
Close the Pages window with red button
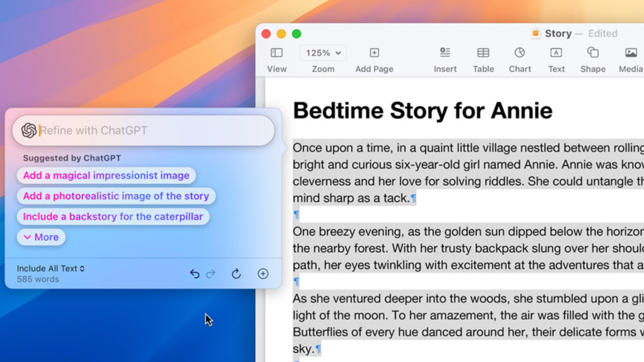point(266,34)
